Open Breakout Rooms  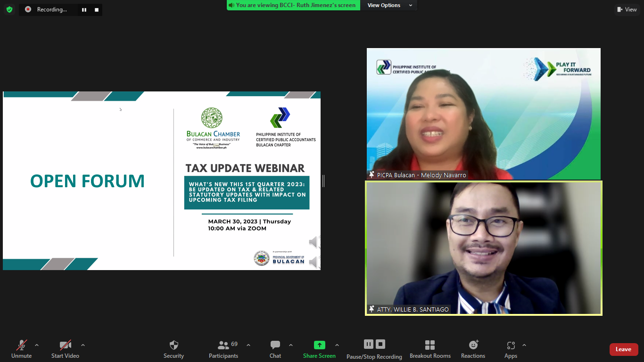430,349
